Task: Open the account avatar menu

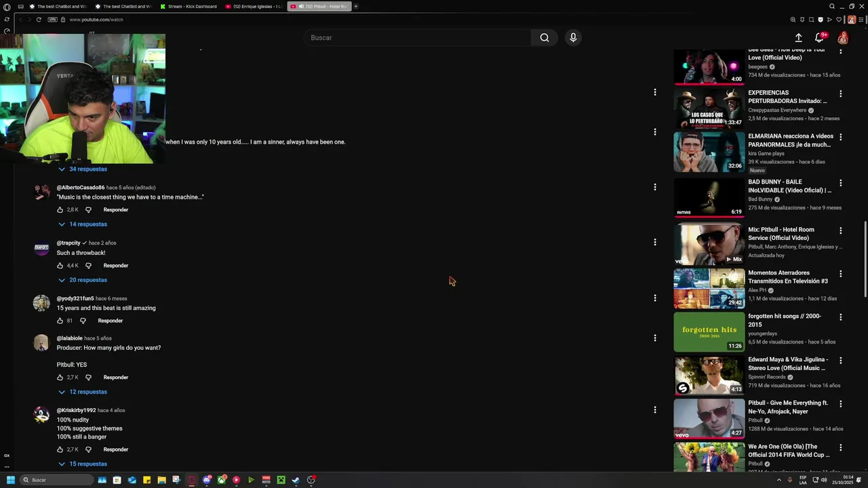Action: point(842,38)
